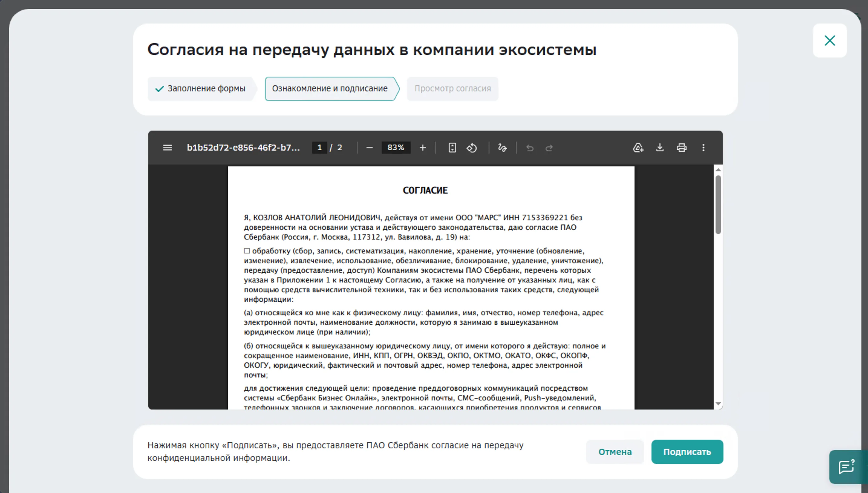Click the total page count '2'
The width and height of the screenshot is (868, 493).
pyautogui.click(x=340, y=148)
